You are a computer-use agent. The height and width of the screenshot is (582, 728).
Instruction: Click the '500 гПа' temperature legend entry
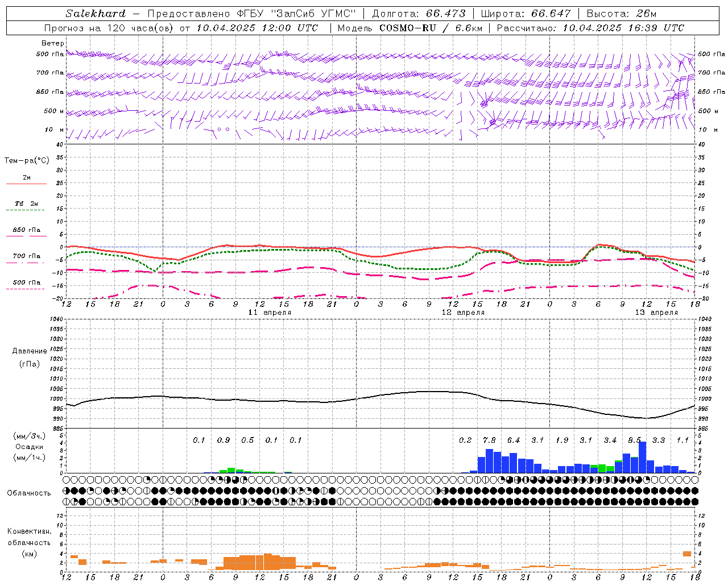tap(27, 282)
